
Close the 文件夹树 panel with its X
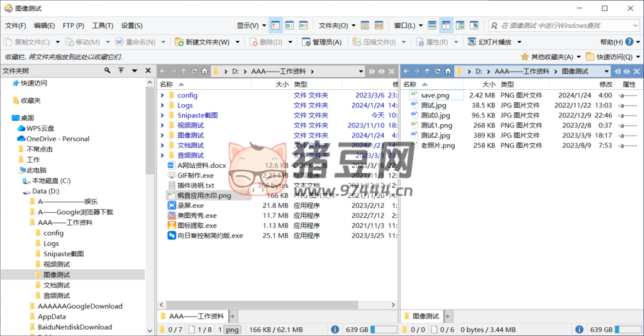click(x=148, y=71)
